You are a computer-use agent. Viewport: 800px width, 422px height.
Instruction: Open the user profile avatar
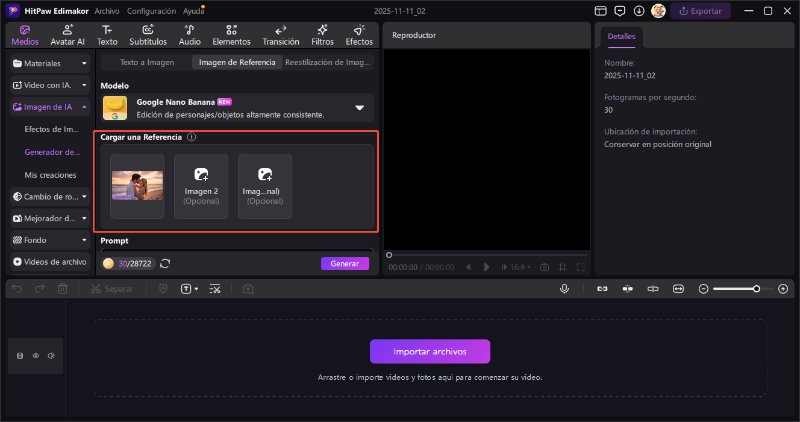[x=658, y=11]
